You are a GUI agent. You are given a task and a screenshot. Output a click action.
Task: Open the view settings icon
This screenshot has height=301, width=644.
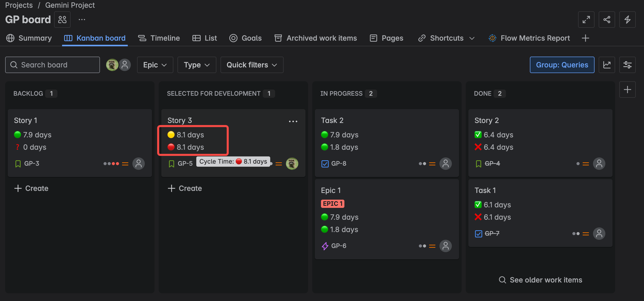click(628, 65)
